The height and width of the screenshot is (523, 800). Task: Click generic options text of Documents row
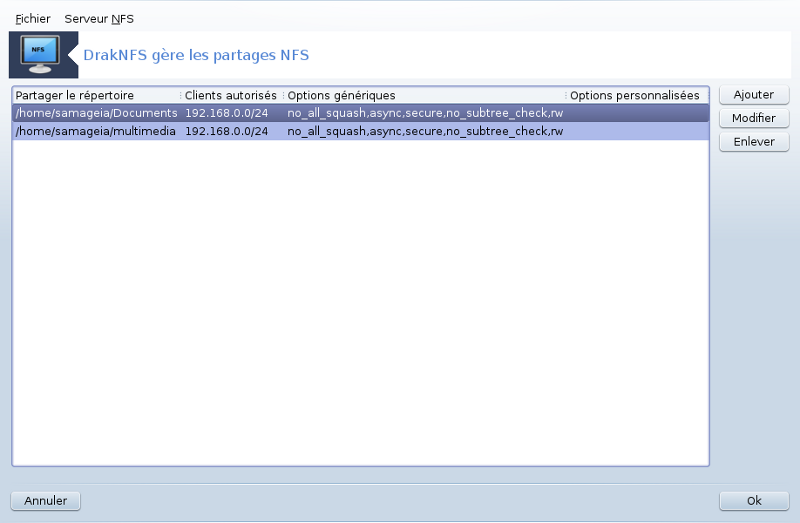click(425, 113)
